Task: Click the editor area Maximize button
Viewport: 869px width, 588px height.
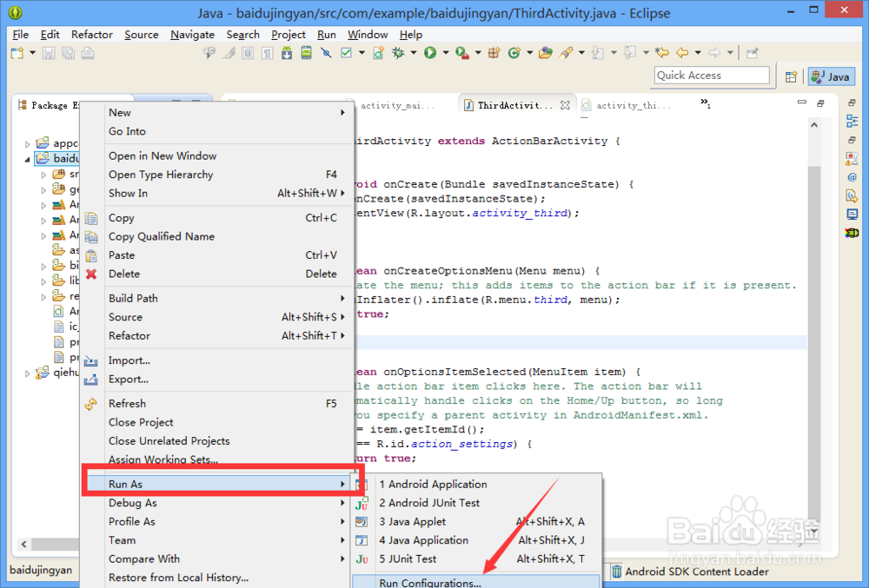Action: point(821,103)
